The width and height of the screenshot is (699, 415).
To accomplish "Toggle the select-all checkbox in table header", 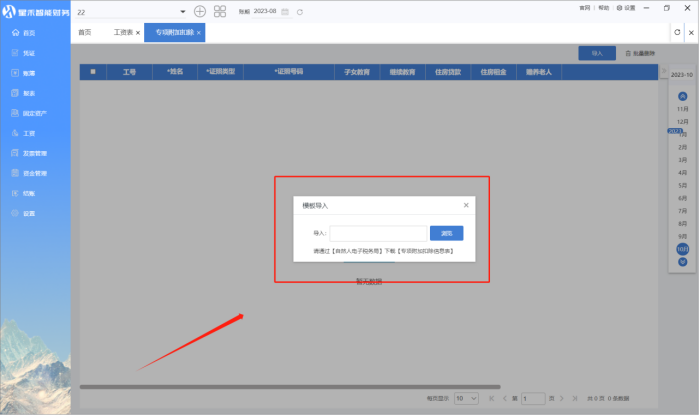I will click(93, 72).
